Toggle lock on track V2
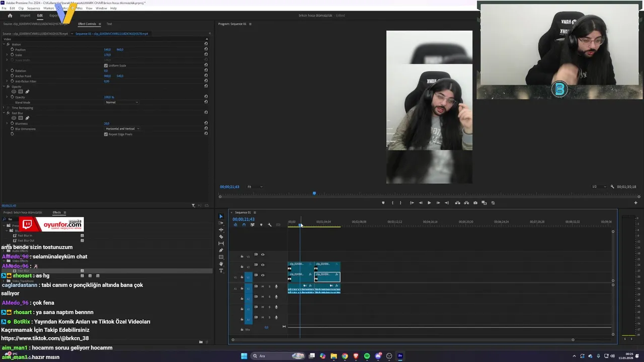644x362 pixels. 242,266
